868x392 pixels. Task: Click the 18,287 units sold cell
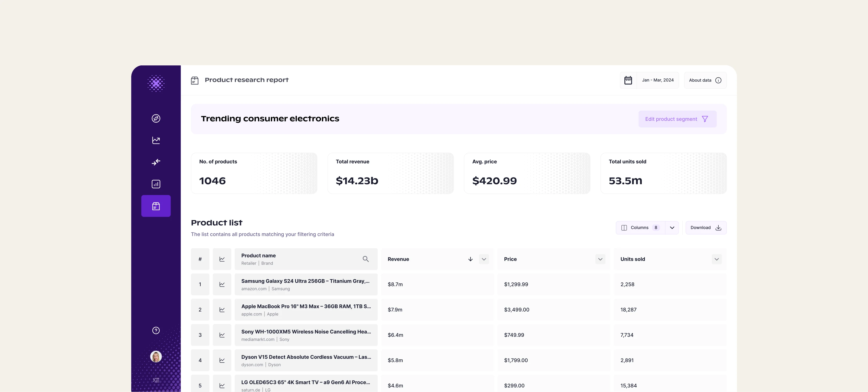pyautogui.click(x=670, y=310)
